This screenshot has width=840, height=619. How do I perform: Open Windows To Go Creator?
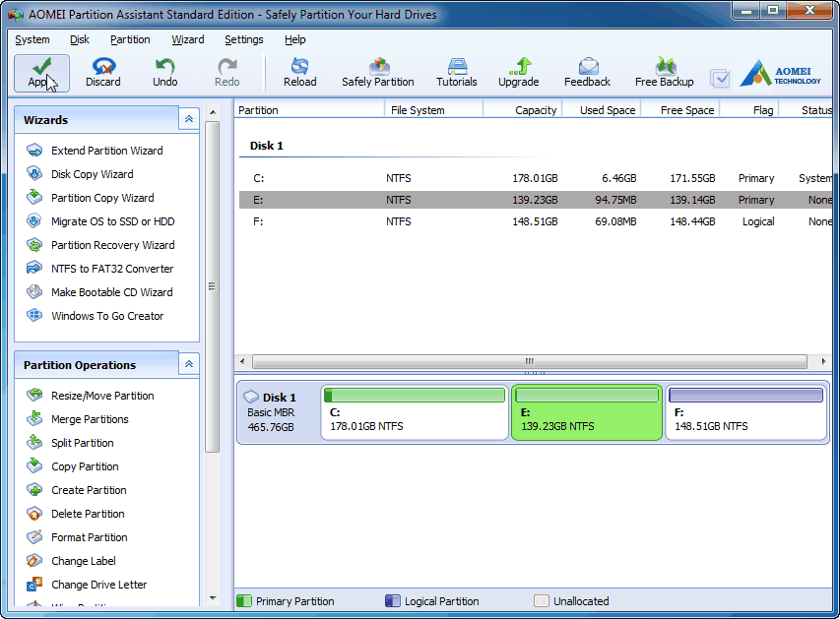(x=107, y=315)
